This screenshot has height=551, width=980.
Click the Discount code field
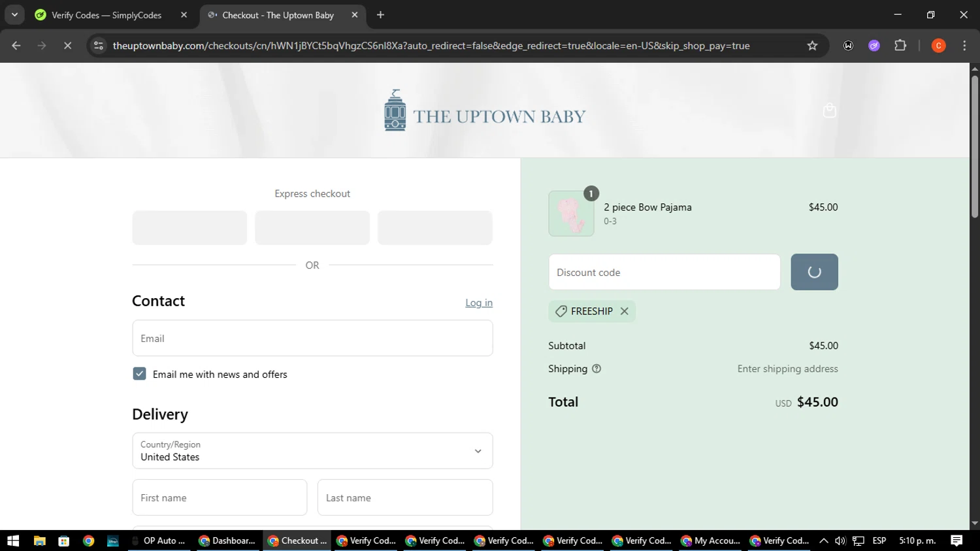(664, 272)
